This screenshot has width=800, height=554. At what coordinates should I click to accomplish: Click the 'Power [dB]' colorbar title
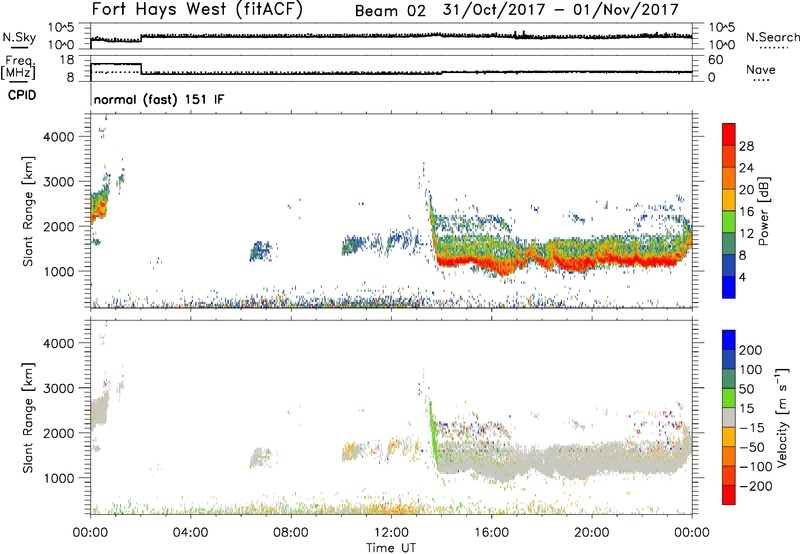pos(763,211)
